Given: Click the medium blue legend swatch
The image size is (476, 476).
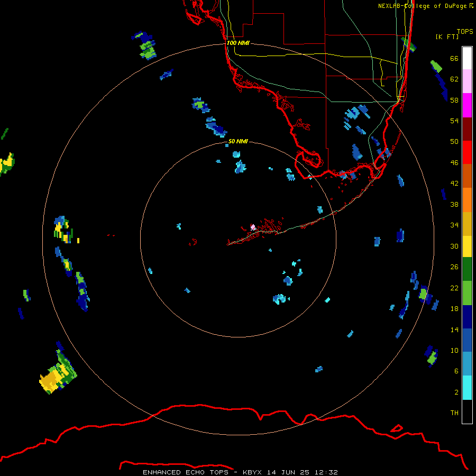Looking at the screenshot, I should tap(467, 340).
